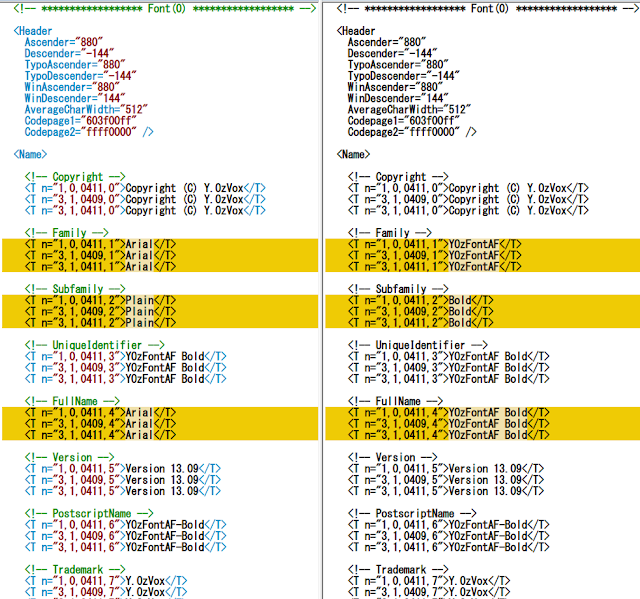The image size is (640, 599).
Task: Select the n="3,1,0409,0" Copyright line, right pane
Action: (468, 200)
